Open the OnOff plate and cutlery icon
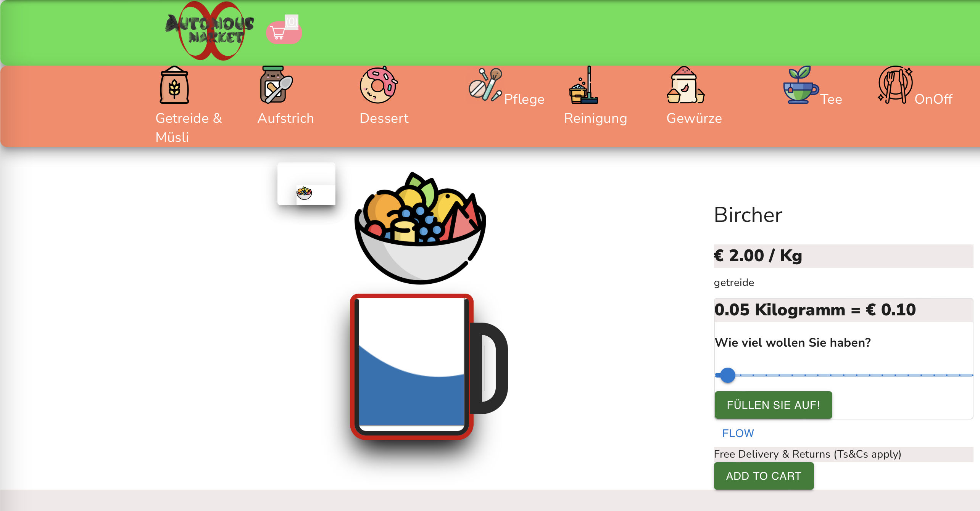Screen dimensions: 980x511 coord(895,84)
